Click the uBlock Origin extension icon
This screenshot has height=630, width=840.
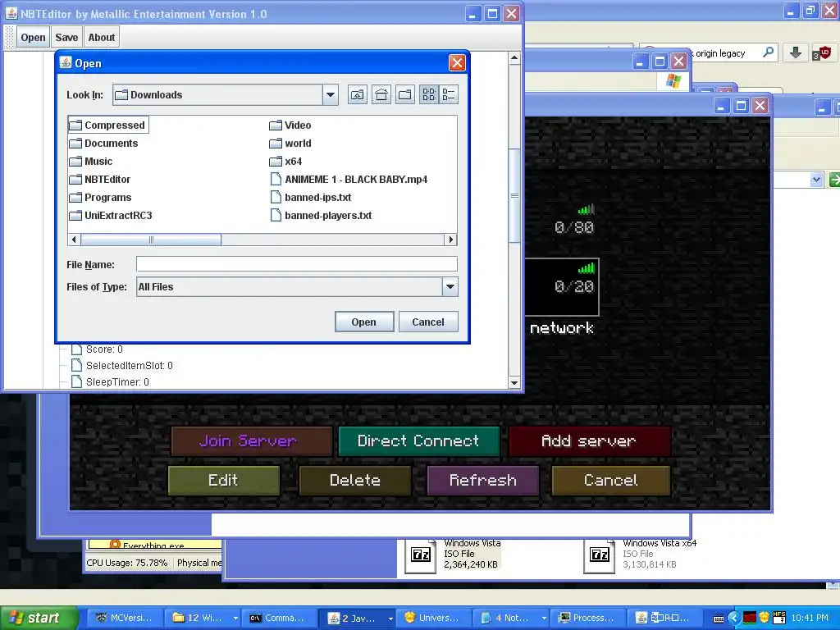click(821, 53)
